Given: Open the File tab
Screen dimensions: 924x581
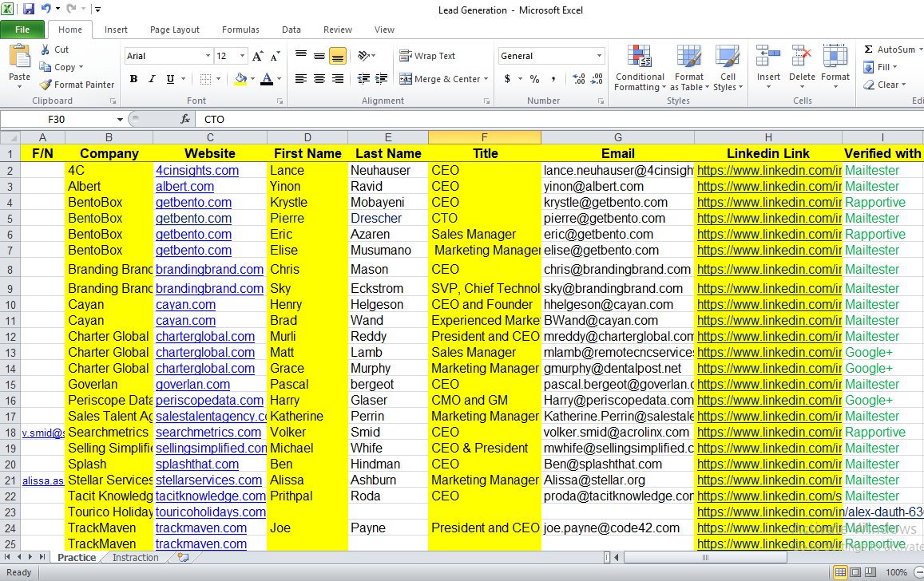Looking at the screenshot, I should (22, 30).
